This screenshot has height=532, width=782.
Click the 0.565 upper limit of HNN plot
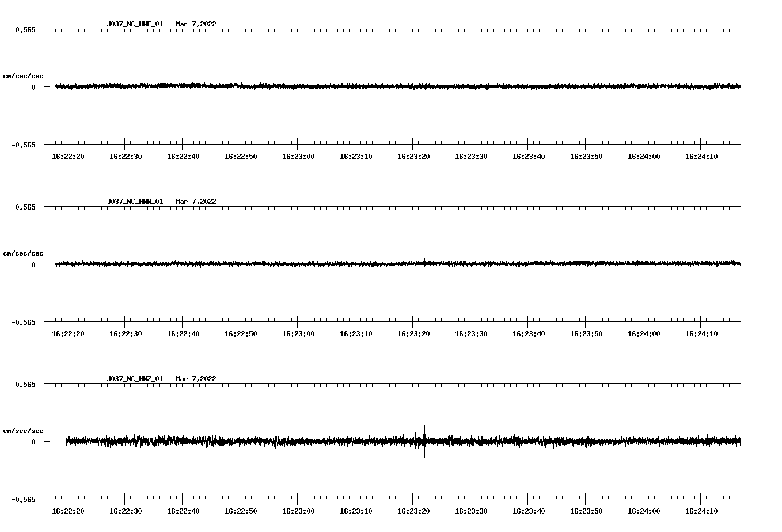pyautogui.click(x=25, y=207)
